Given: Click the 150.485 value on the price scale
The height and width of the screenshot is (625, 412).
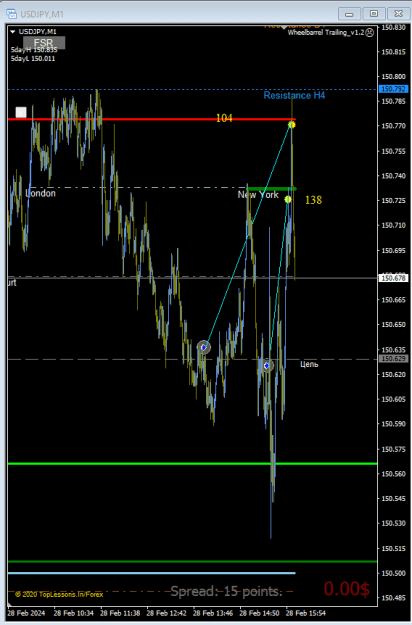Looking at the screenshot, I should (393, 598).
